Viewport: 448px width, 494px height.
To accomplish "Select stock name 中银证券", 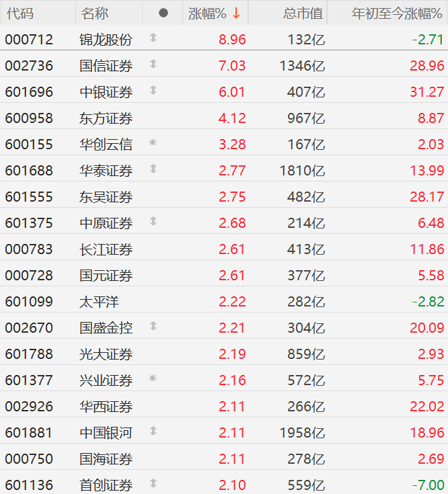I will pyautogui.click(x=106, y=92).
